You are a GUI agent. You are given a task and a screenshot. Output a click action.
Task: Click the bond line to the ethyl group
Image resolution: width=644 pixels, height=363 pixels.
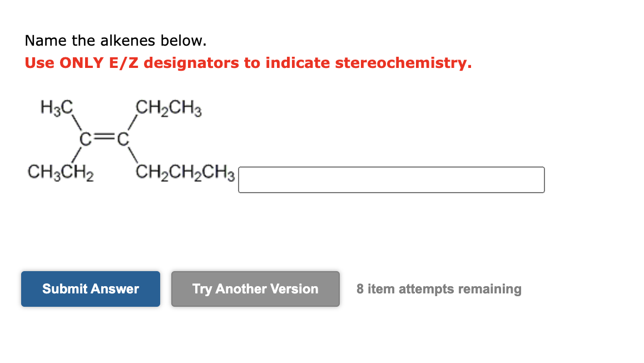point(133,124)
